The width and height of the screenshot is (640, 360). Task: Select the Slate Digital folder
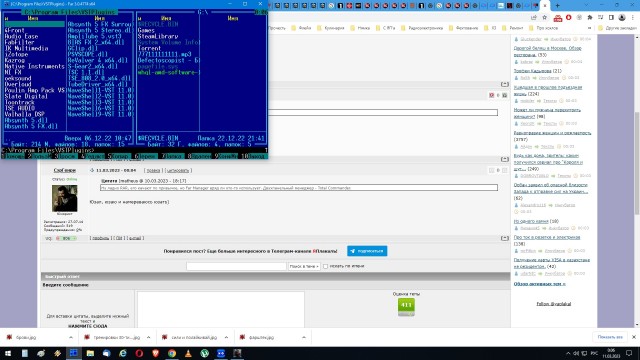click(x=26, y=96)
